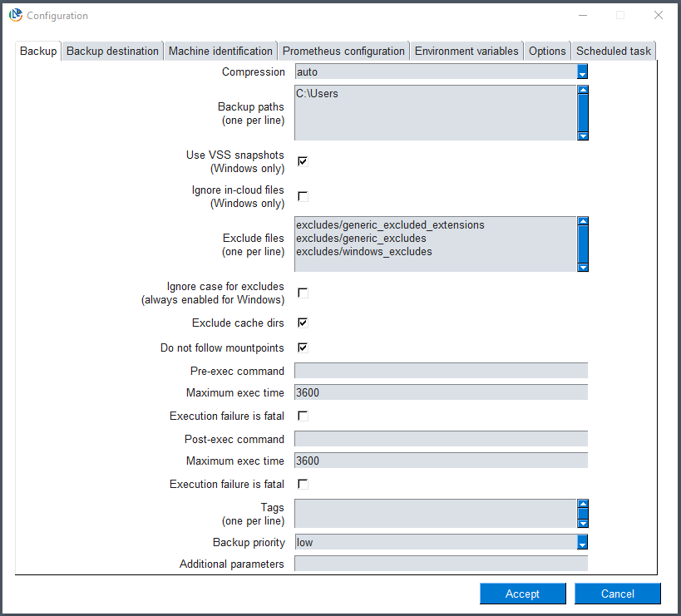Close the Configuration window

[658, 15]
